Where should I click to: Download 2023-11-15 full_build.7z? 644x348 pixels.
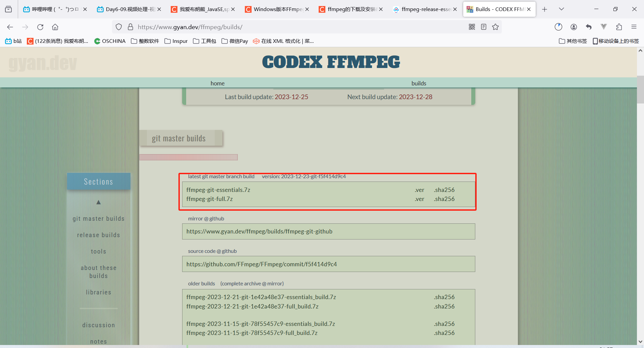[x=252, y=333]
